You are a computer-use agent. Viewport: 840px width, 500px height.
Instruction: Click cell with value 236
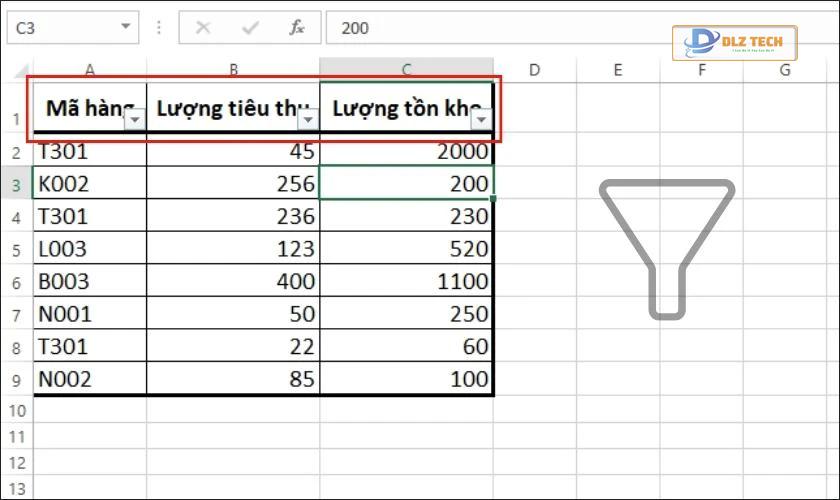(233, 216)
